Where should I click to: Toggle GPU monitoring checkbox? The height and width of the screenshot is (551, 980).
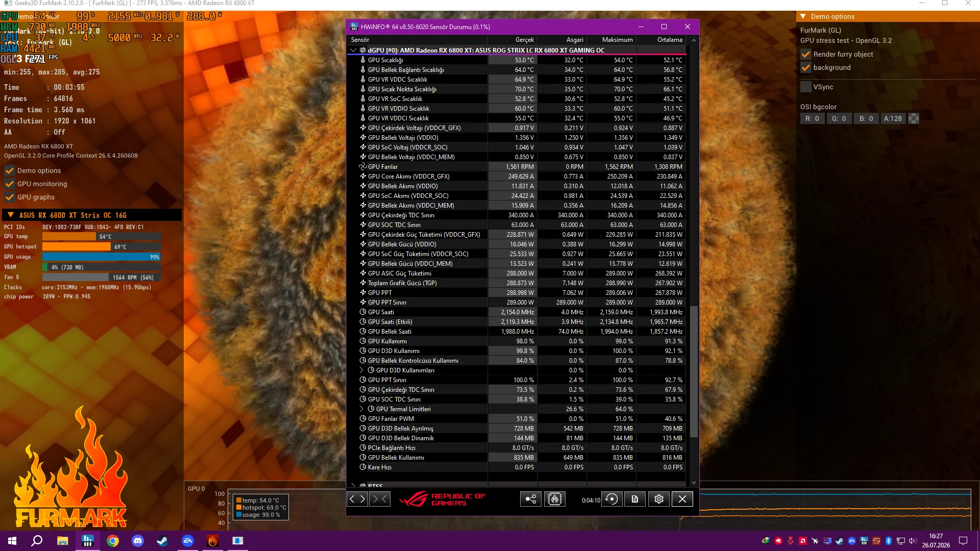pos(10,184)
